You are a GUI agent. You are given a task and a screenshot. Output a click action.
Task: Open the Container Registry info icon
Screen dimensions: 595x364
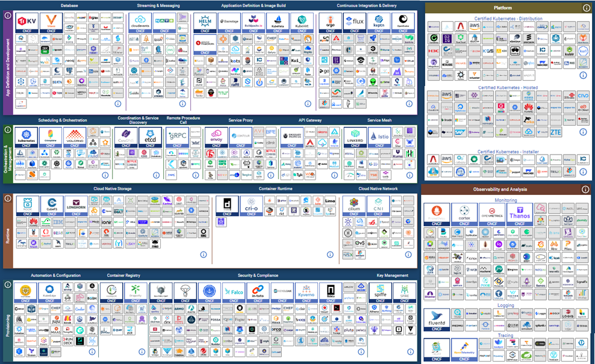pyautogui.click(x=142, y=351)
